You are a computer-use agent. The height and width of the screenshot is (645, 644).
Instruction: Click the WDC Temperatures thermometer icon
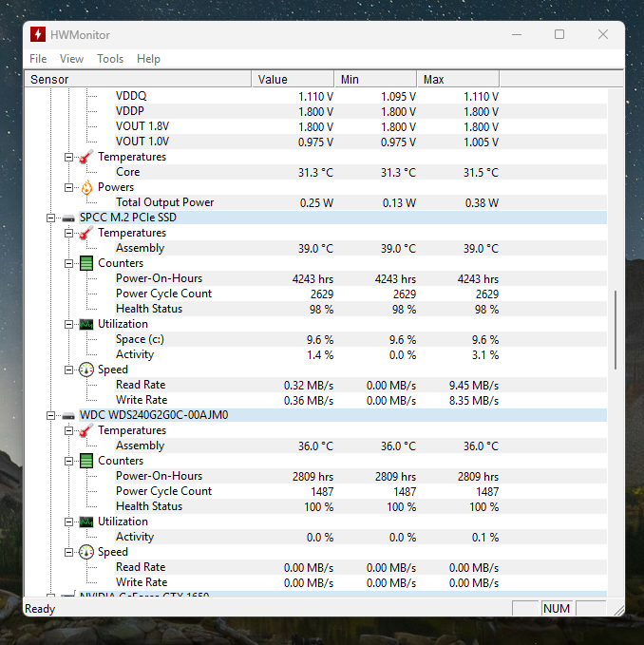point(86,430)
